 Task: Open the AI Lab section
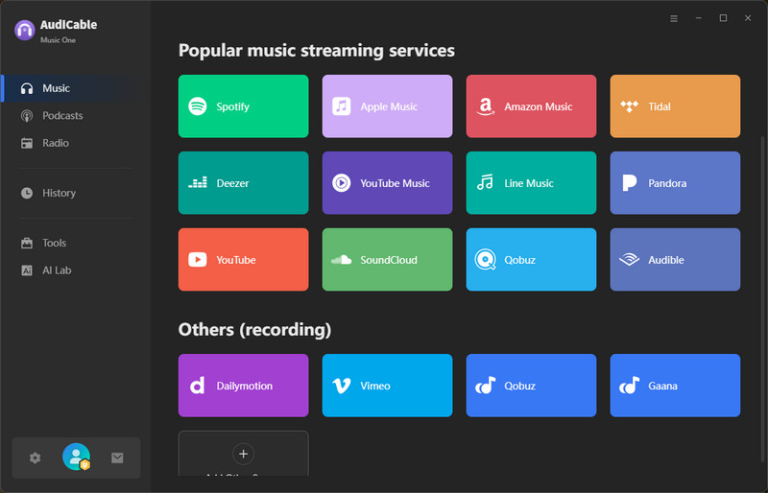tap(56, 270)
